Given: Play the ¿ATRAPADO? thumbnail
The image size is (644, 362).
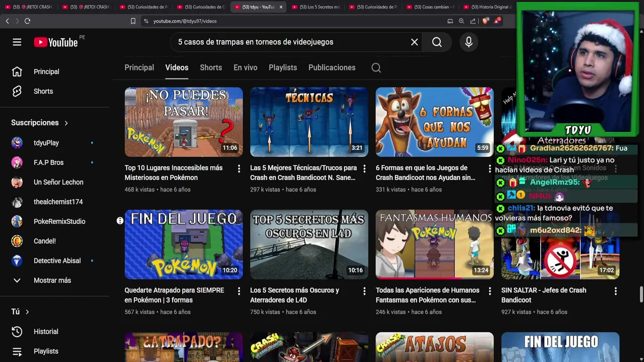Looking at the screenshot, I should (x=184, y=347).
